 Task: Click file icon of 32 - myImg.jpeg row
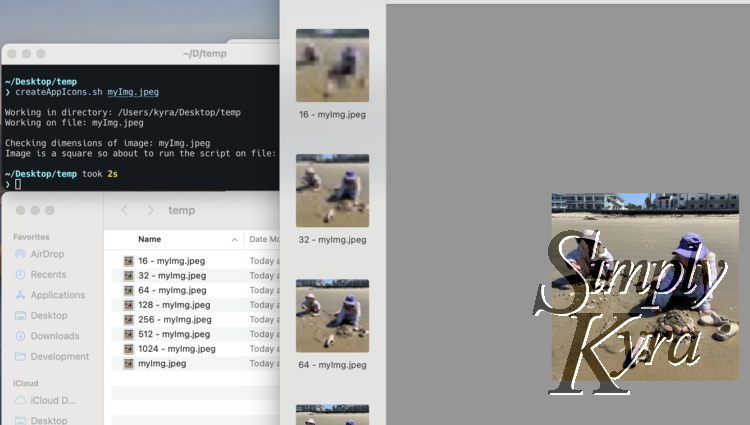(x=129, y=275)
